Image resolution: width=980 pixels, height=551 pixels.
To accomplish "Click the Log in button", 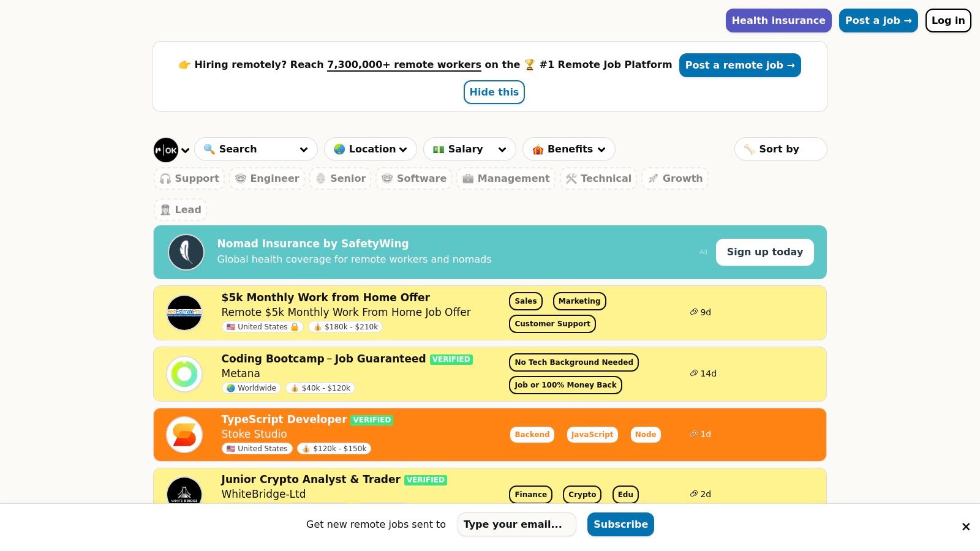I will point(948,21).
